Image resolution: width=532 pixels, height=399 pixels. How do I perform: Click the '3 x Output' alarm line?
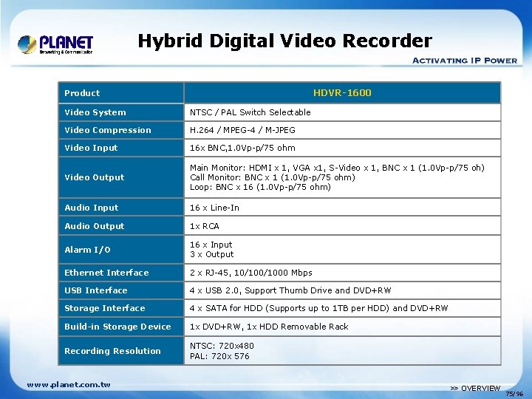(212, 254)
